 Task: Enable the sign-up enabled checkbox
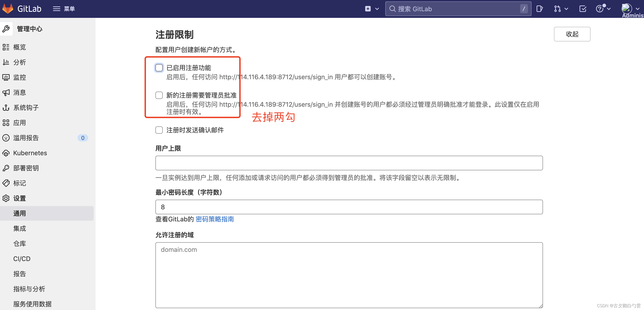tap(159, 68)
